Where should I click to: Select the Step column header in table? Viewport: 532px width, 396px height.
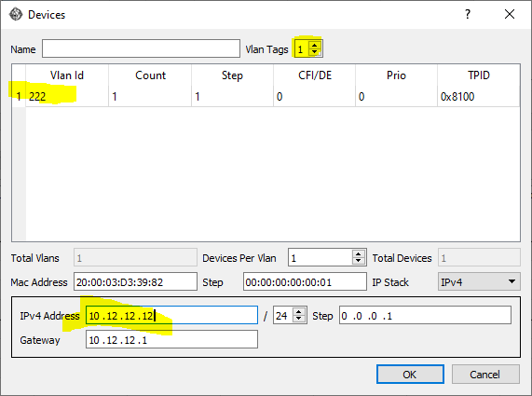tap(232, 75)
